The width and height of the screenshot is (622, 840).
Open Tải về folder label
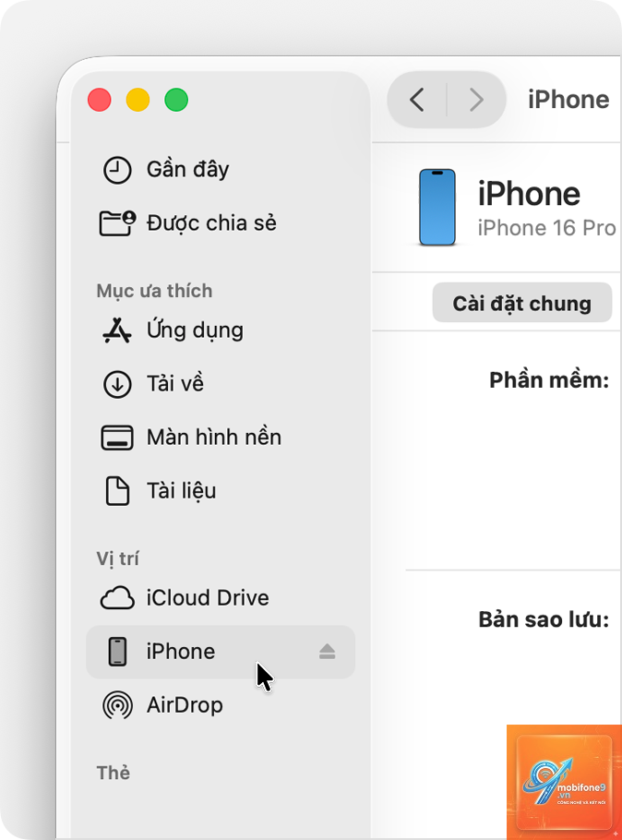175,384
